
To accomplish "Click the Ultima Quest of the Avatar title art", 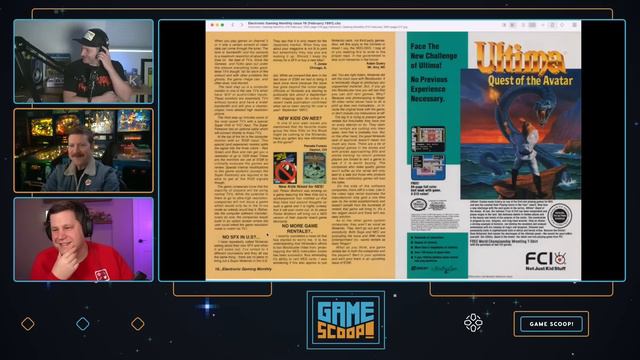I will (524, 64).
